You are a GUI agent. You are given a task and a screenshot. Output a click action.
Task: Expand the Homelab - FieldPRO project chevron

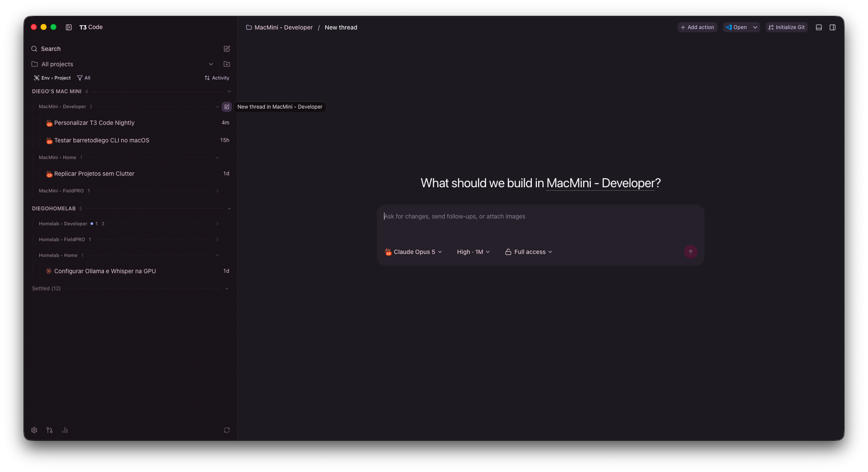point(217,239)
